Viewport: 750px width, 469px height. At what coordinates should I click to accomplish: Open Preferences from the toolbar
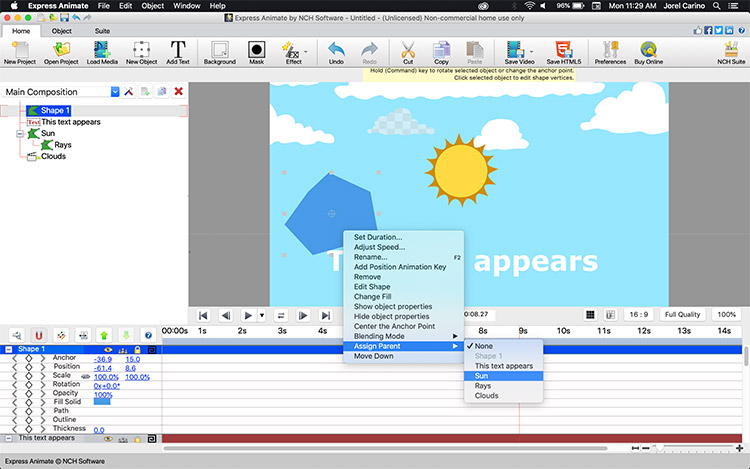pyautogui.click(x=610, y=53)
